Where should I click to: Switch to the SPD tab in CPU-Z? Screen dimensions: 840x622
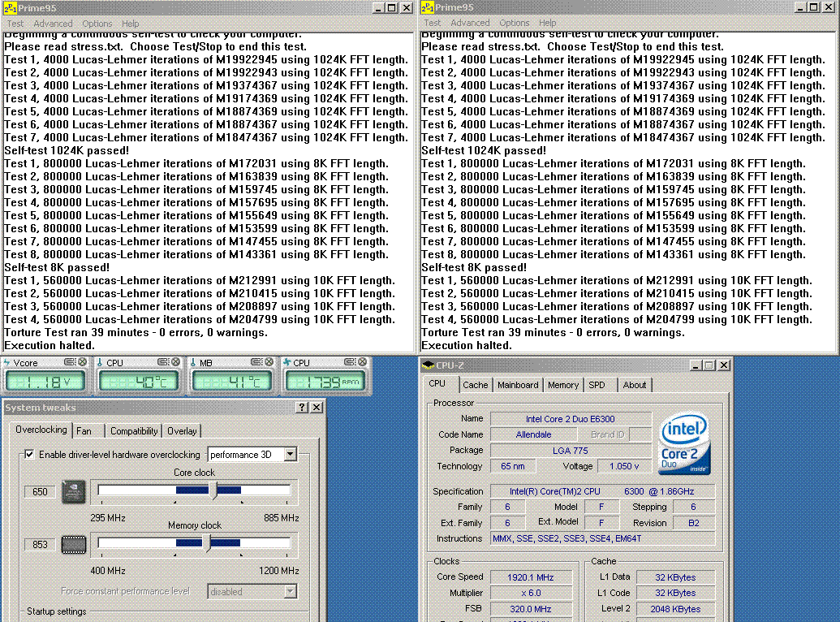(597, 385)
